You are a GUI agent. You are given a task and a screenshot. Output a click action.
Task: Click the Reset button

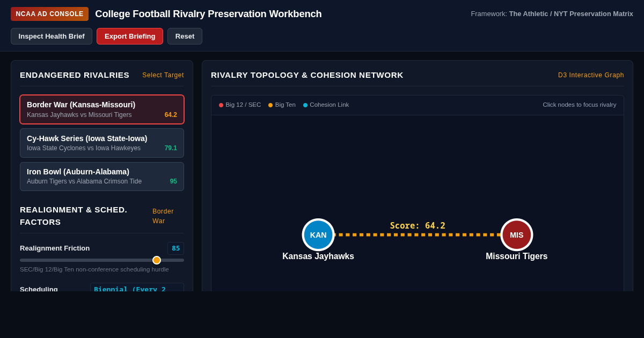pyautogui.click(x=185, y=36)
